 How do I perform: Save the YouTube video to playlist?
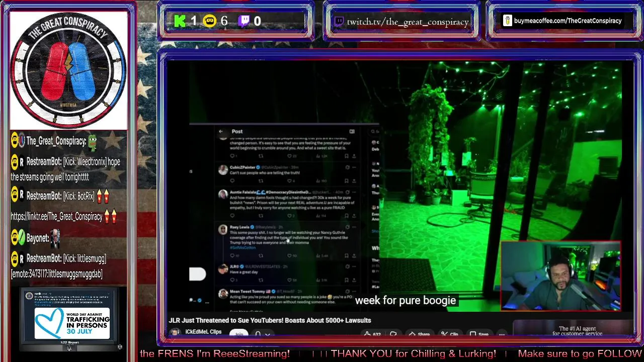[478, 334]
